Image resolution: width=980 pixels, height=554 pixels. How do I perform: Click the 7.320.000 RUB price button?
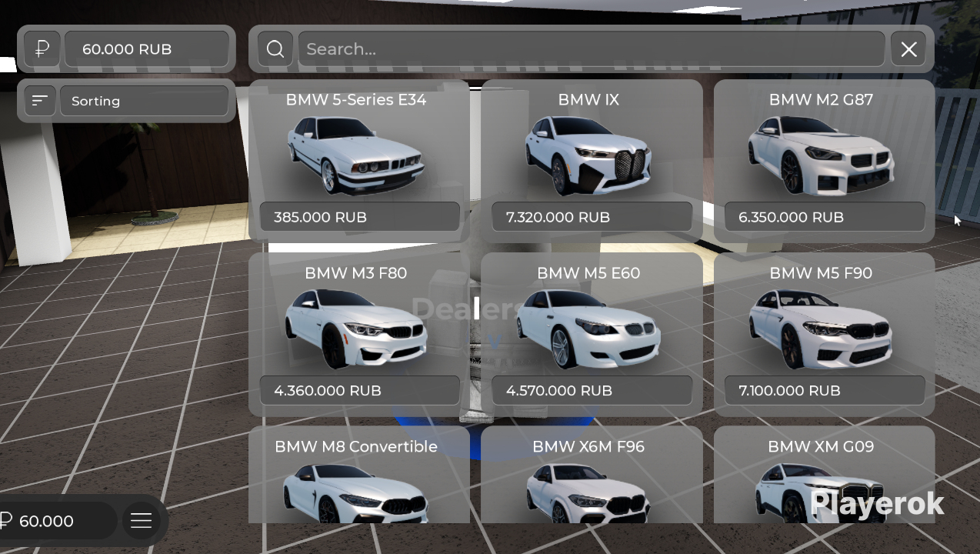coord(592,217)
